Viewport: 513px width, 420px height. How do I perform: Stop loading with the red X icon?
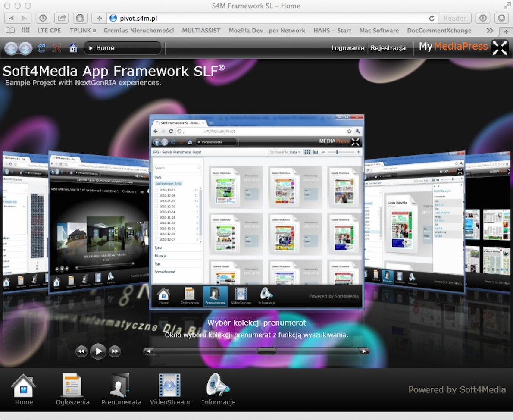[x=57, y=48]
